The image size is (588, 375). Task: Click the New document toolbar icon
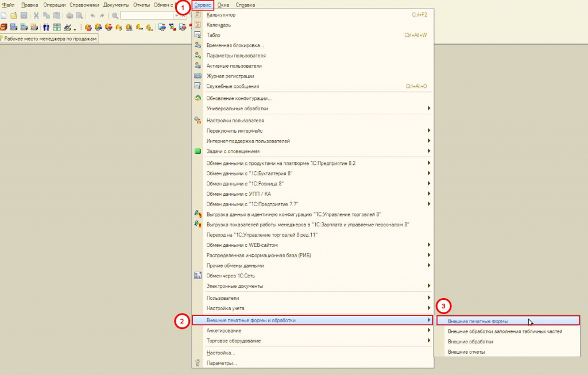click(x=3, y=16)
